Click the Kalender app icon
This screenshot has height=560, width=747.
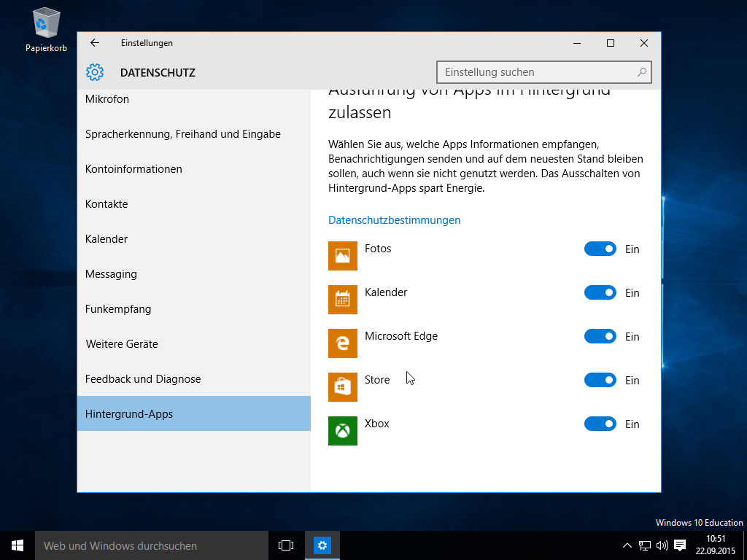343,300
